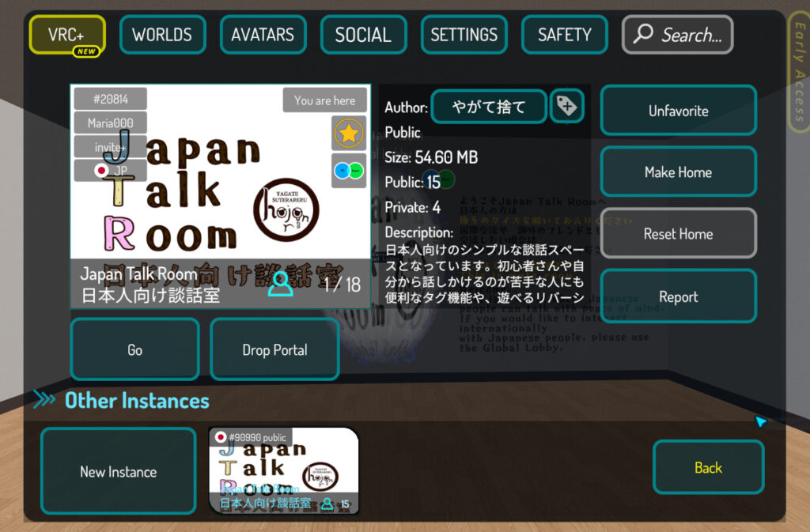810x532 pixels.
Task: Click the magnifying glass search icon
Action: (x=643, y=33)
